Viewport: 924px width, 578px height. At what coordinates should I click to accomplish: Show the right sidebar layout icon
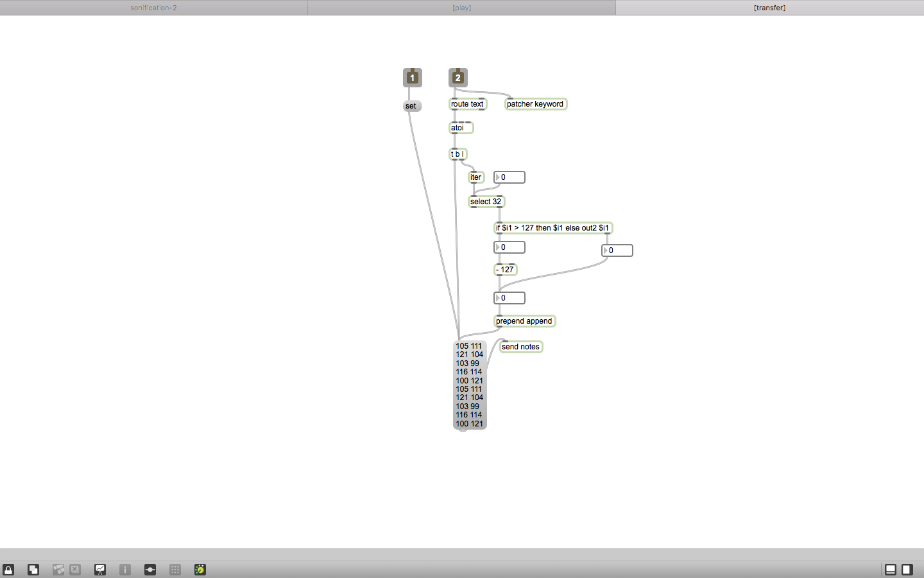[907, 570]
